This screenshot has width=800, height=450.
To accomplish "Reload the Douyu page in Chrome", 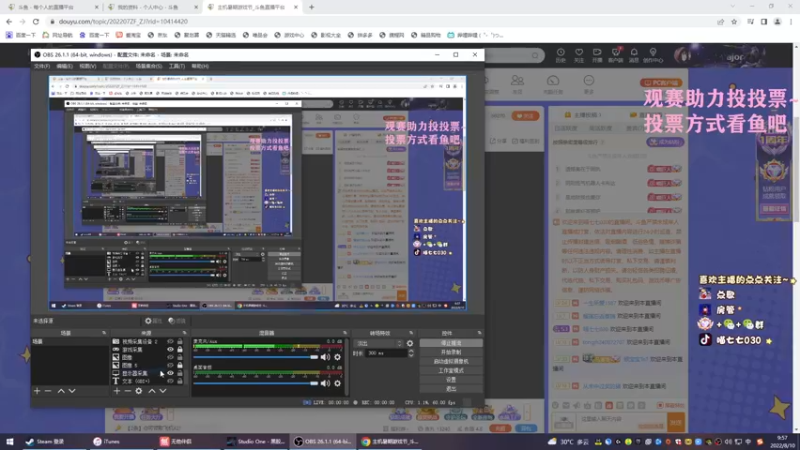I will pyautogui.click(x=36, y=21).
